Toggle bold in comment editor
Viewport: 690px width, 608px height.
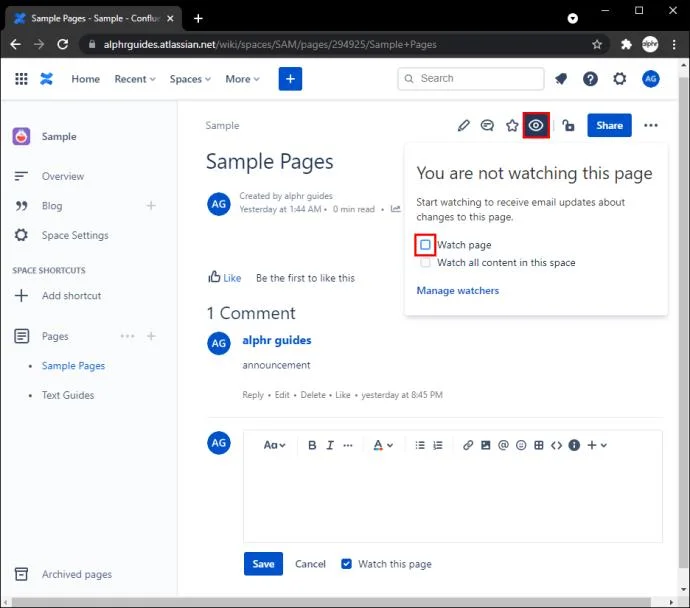[312, 445]
